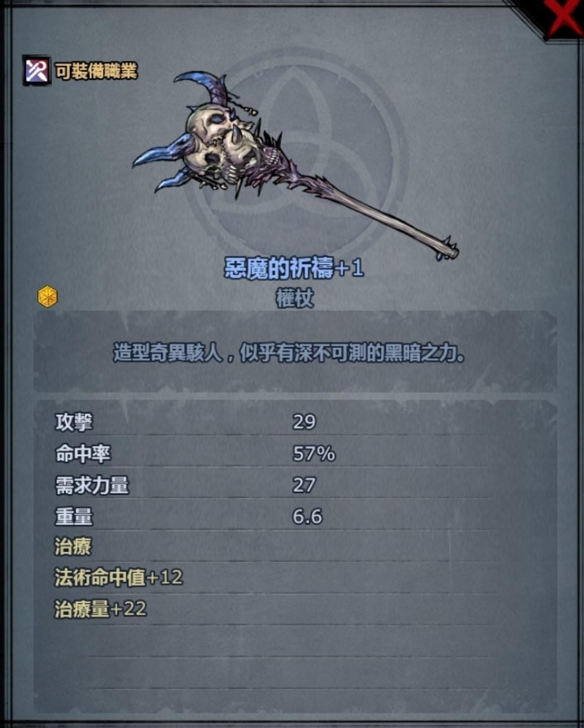Click the gold hexagon rarity badge
584x728 pixels.
coord(47,296)
